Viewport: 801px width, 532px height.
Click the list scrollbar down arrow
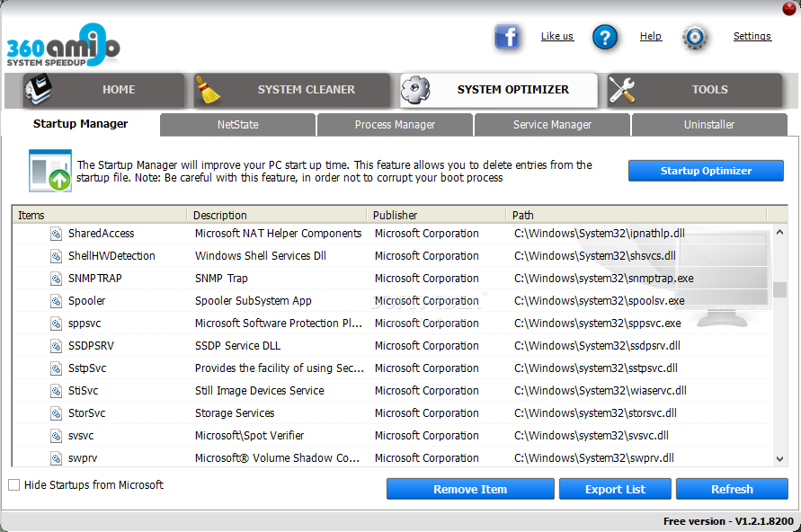(x=779, y=459)
